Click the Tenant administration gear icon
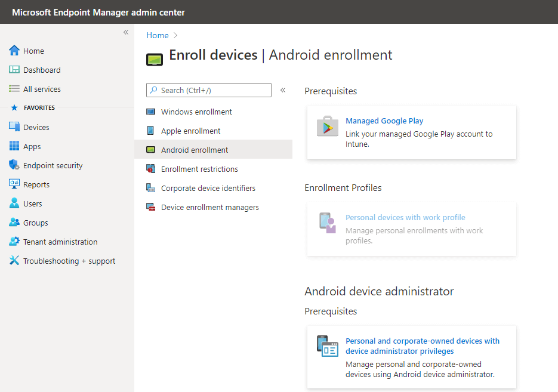The image size is (558, 392). [x=14, y=242]
